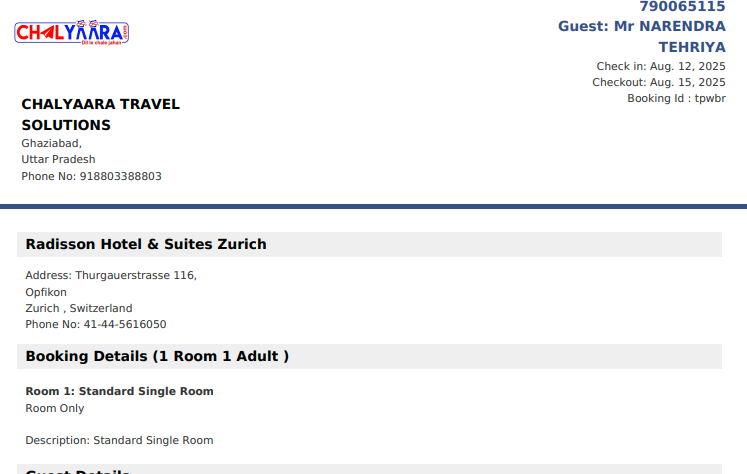Screen dimensions: 747x474
Task: Click the Chalyaara logo image
Action: tap(71, 32)
